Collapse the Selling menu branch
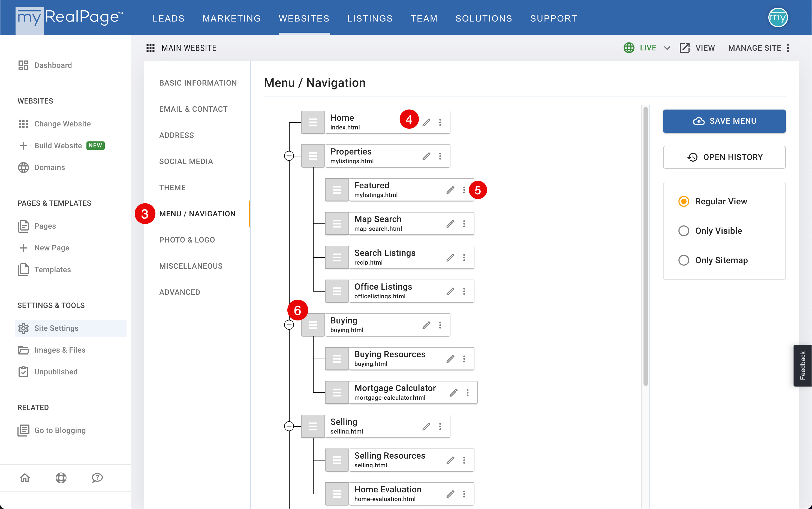Image resolution: width=812 pixels, height=509 pixels. [x=289, y=426]
